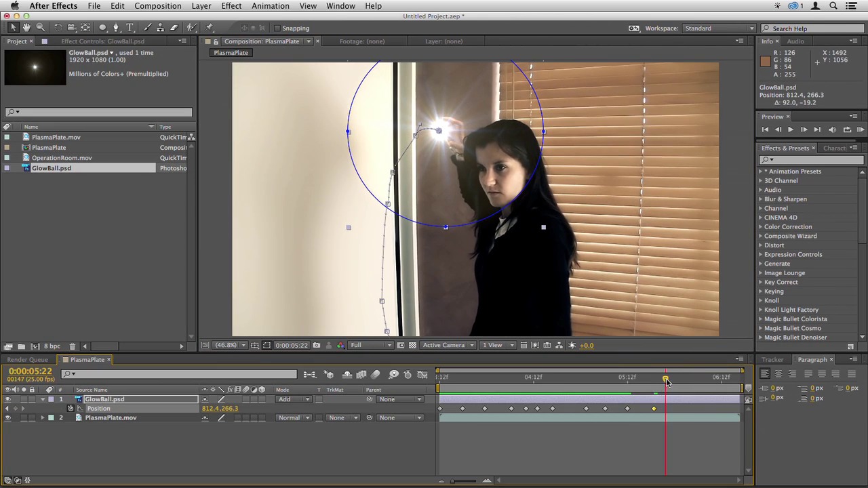The height and width of the screenshot is (488, 868).
Task: Select the Pen tool
Action: 116,28
